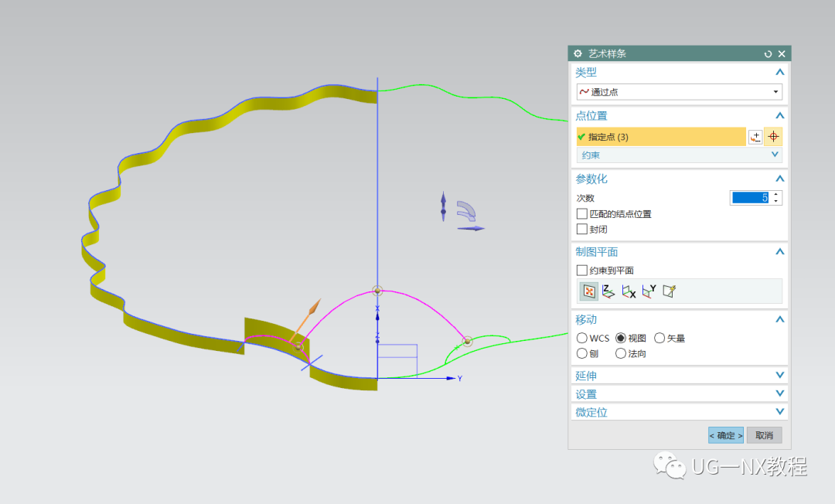This screenshot has width=835, height=504.
Task: Enable the 封闭 checkbox
Action: (581, 229)
